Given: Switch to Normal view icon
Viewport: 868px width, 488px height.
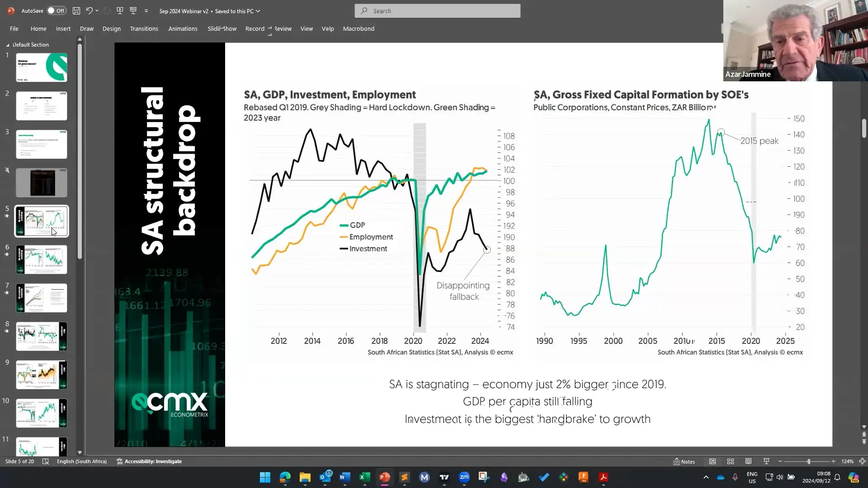Looking at the screenshot, I should click(x=712, y=461).
